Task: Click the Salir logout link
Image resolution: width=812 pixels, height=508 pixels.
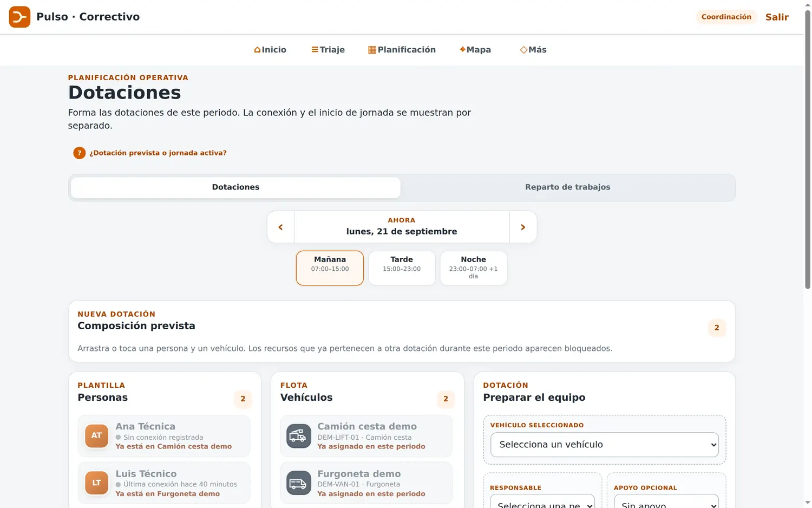Action: point(777,17)
